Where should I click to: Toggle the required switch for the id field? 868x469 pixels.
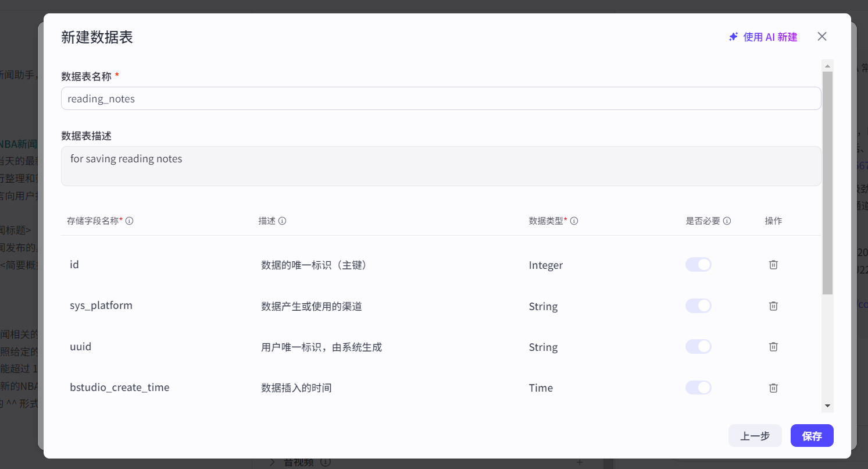click(698, 264)
